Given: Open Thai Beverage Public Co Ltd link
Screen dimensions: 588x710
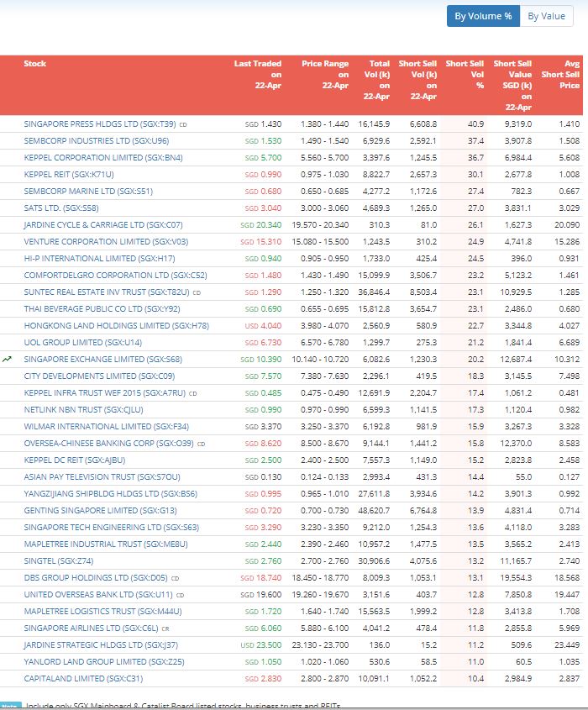Looking at the screenshot, I should (x=102, y=309).
